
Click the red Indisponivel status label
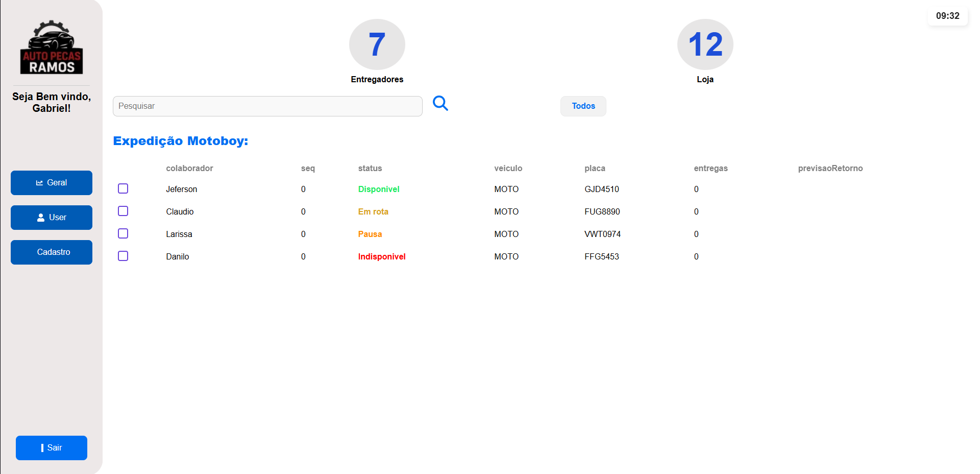coord(381,256)
